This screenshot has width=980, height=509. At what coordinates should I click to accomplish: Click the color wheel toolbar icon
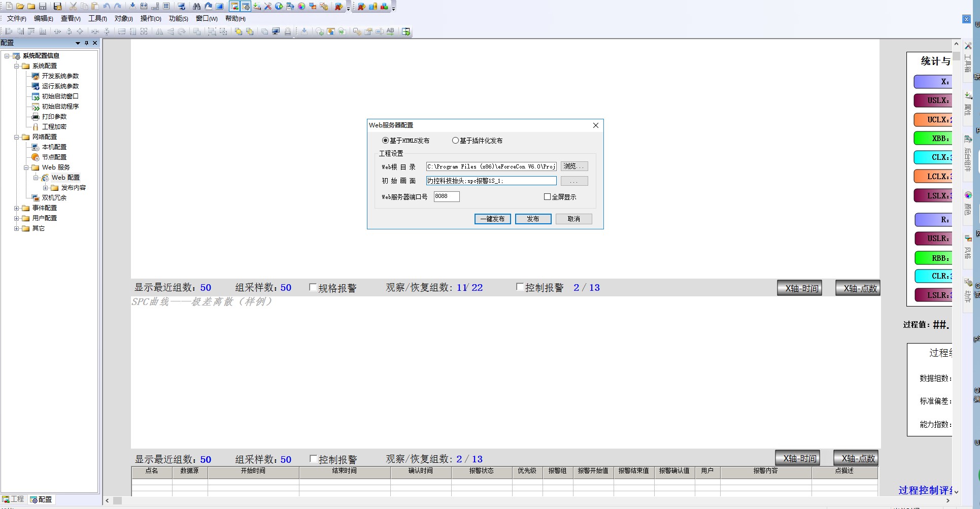[301, 6]
